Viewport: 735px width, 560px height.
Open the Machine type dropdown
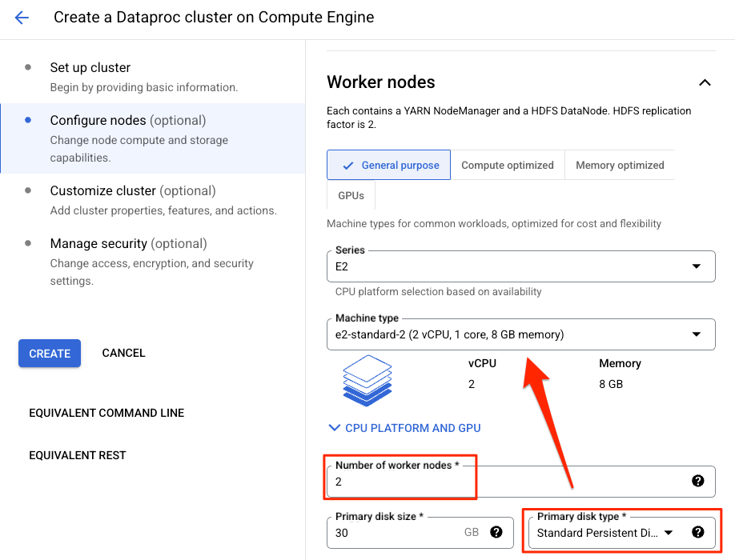coord(520,334)
